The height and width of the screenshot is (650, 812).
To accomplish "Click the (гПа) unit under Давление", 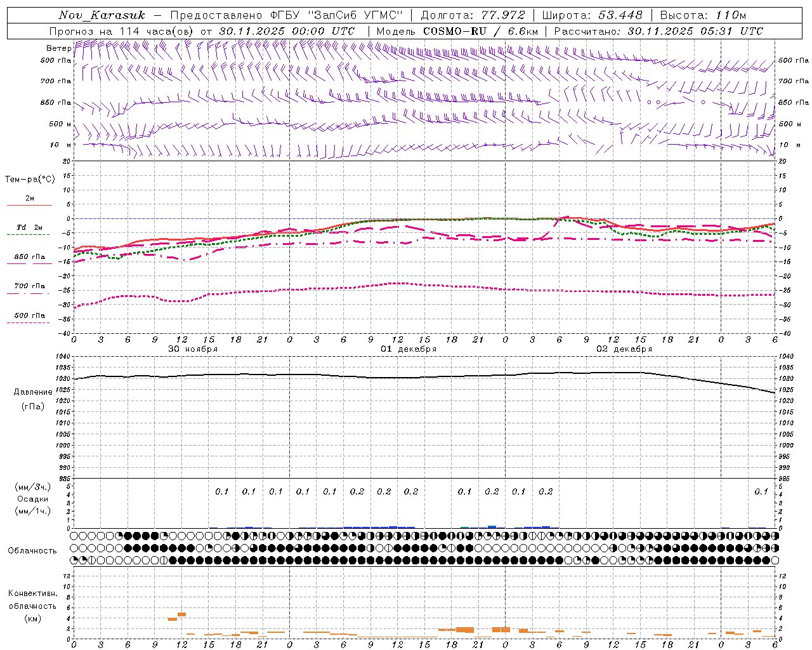I will pyautogui.click(x=33, y=406).
